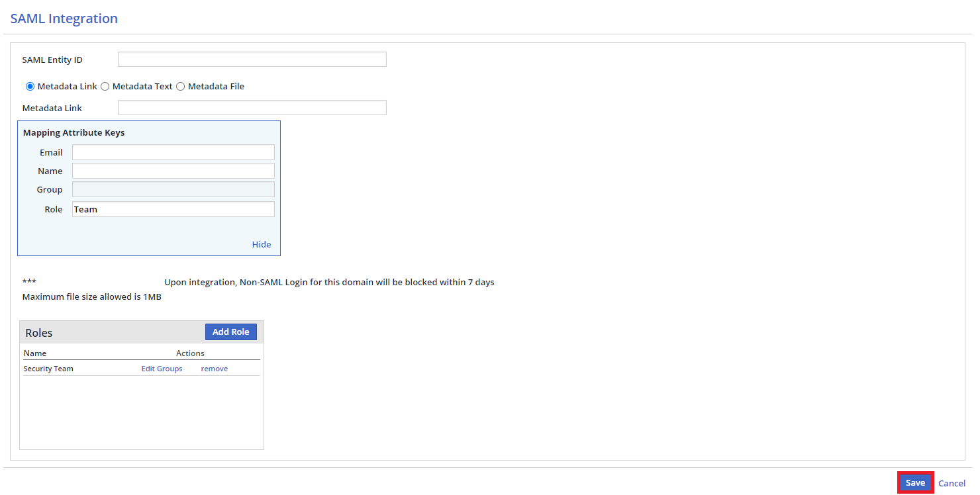Screen dimensions: 980x495
Task: Save the SAML integration settings
Action: tap(915, 483)
